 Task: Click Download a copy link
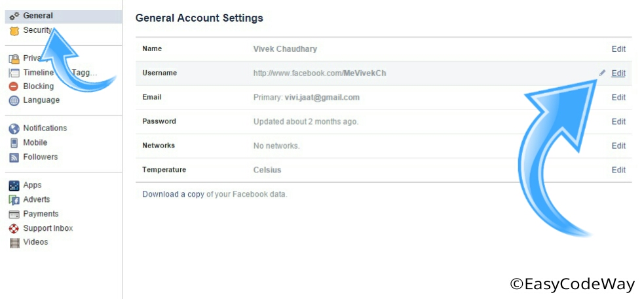click(173, 194)
